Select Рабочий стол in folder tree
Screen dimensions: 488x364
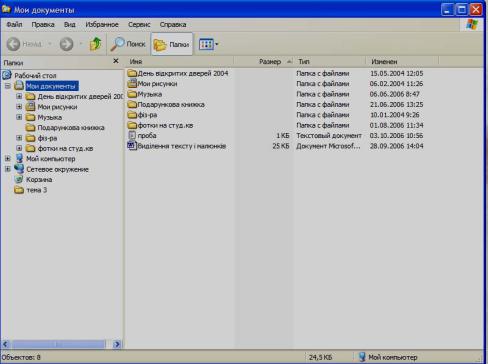tap(35, 76)
